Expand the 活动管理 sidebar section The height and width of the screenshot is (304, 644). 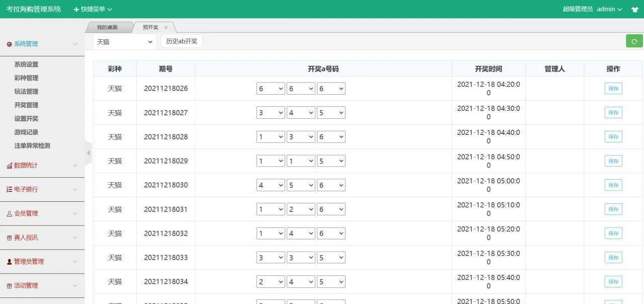pyautogui.click(x=26, y=286)
